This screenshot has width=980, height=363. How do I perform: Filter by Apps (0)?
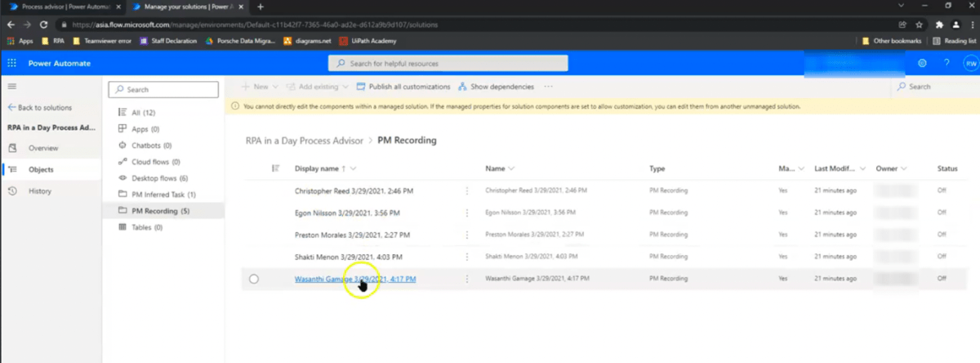(x=145, y=129)
